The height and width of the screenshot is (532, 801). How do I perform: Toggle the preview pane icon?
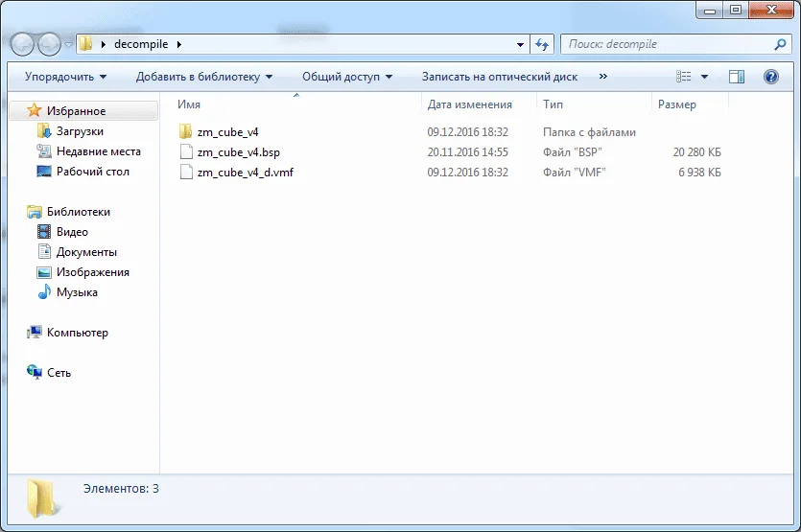pyautogui.click(x=737, y=77)
